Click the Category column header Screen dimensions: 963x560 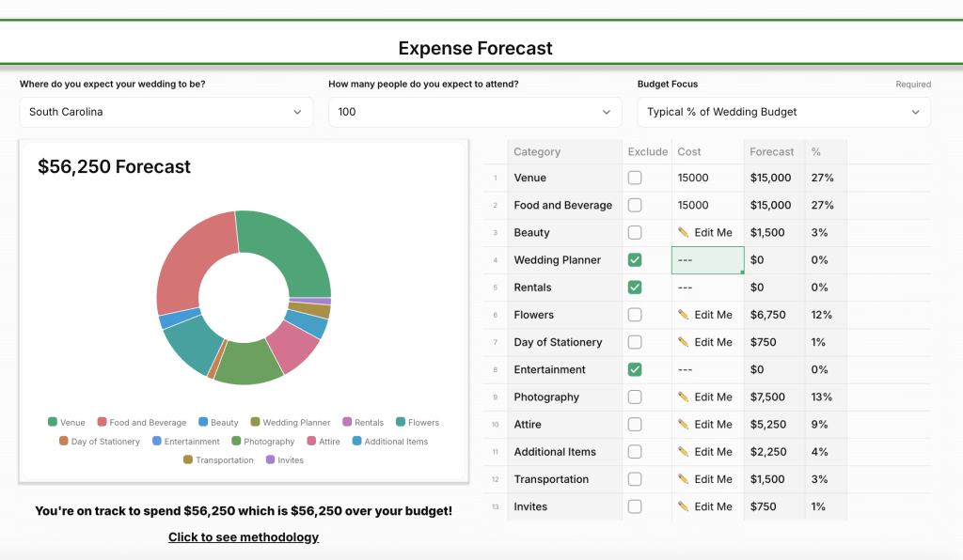pyautogui.click(x=537, y=151)
